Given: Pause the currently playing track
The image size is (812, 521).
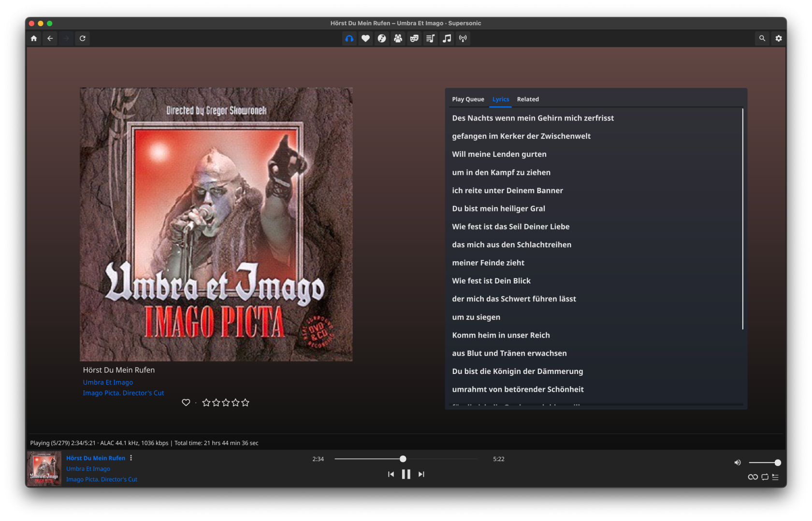Looking at the screenshot, I should pos(406,475).
